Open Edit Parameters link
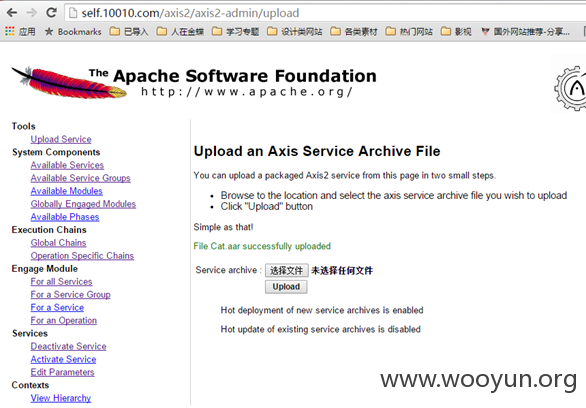Image resolution: width=586 pixels, height=408 pixels. (62, 373)
